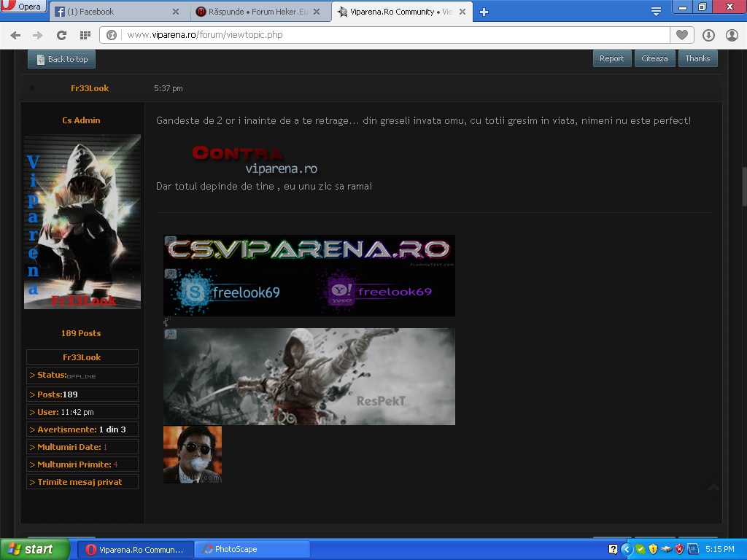Click the Multumiri Date row
The height and width of the screenshot is (560, 747).
tap(82, 447)
